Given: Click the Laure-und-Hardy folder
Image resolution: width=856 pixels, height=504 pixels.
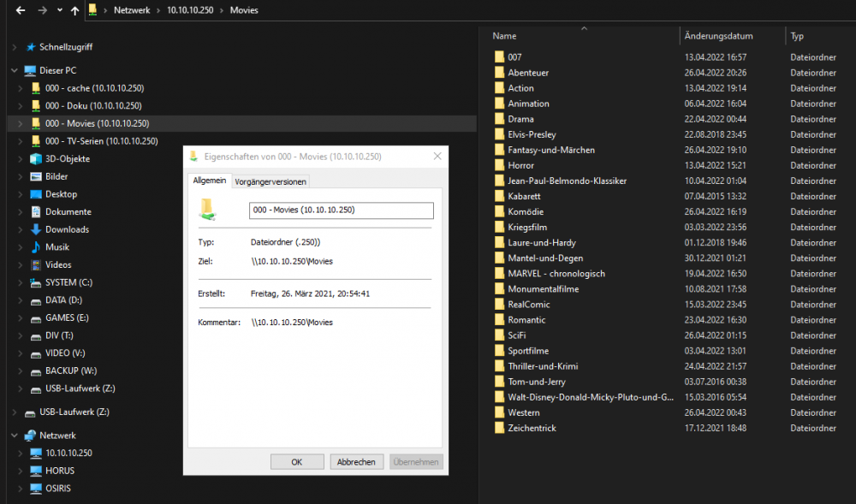Looking at the screenshot, I should coord(542,243).
